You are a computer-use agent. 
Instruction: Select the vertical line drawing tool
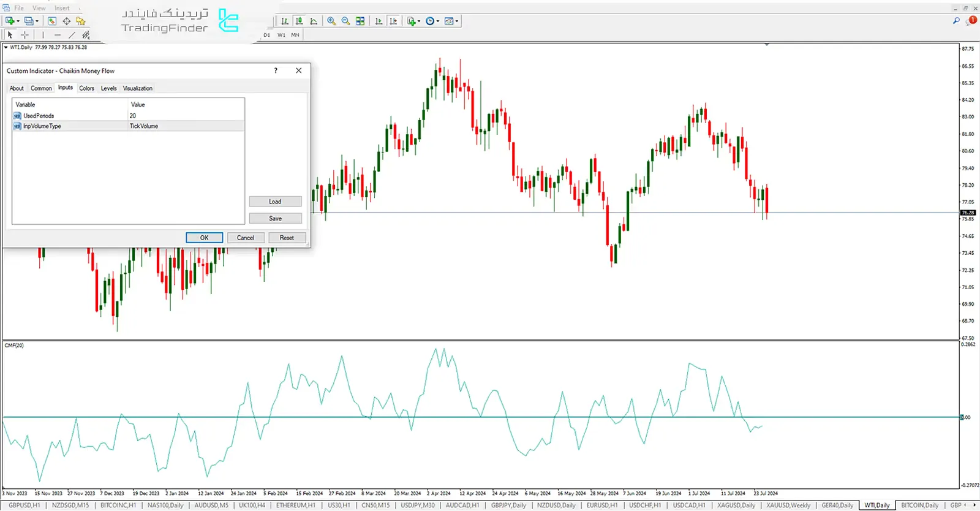pos(43,35)
